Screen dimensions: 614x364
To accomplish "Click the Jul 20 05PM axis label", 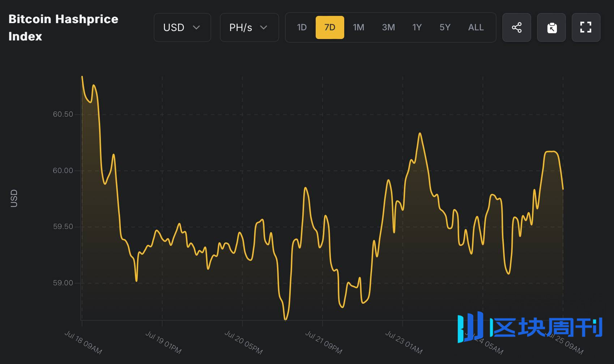I will point(243,342).
